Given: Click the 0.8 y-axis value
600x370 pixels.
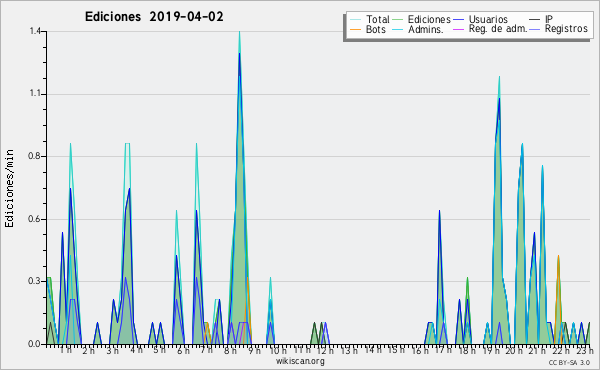Looking at the screenshot, I should pos(35,156).
